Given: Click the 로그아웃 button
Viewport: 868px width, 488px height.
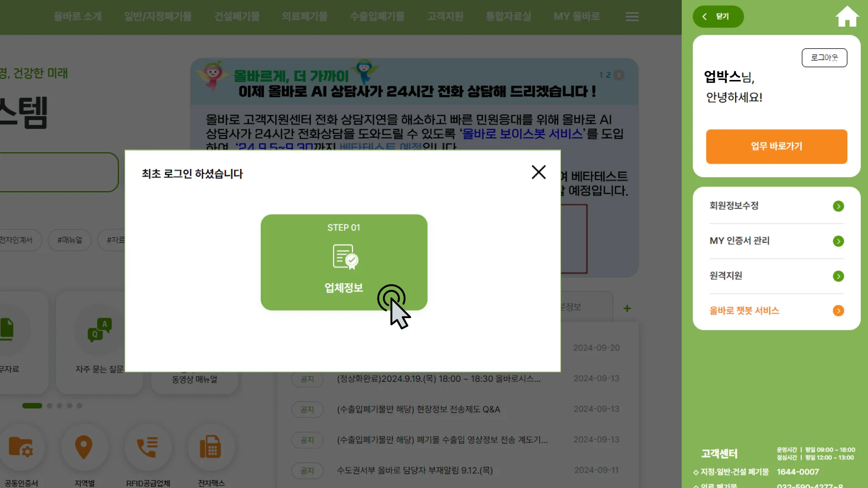Looking at the screenshot, I should (x=824, y=57).
